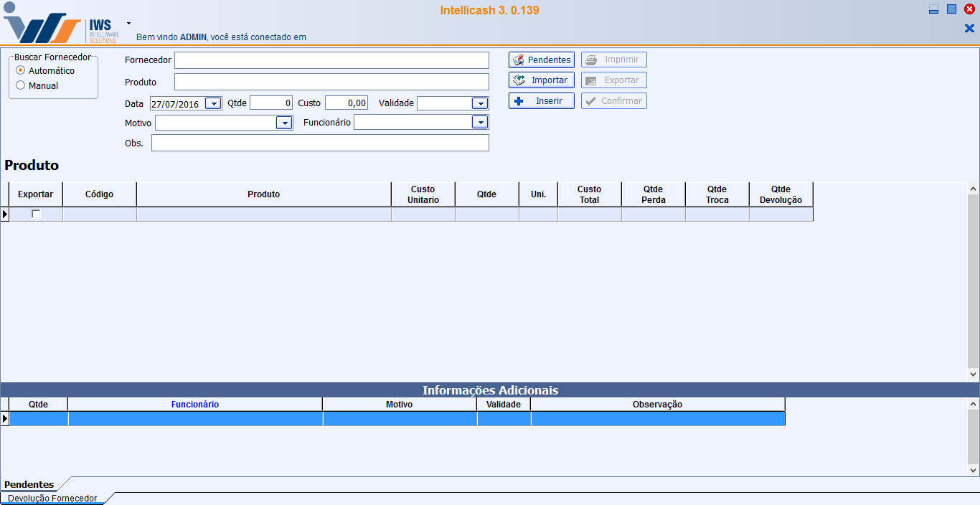Click the product grid scrollbar up arrow
Image resolution: width=980 pixels, height=505 pixels.
[x=974, y=189]
